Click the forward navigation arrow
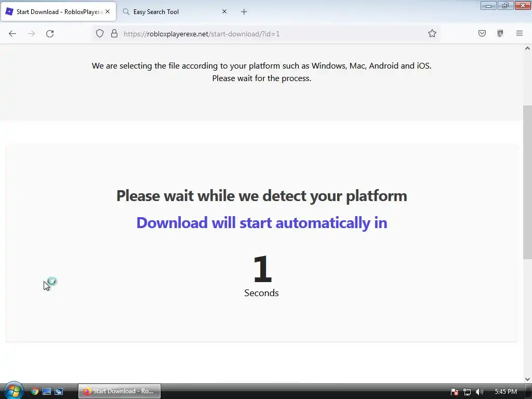Image resolution: width=532 pixels, height=399 pixels. pos(31,34)
